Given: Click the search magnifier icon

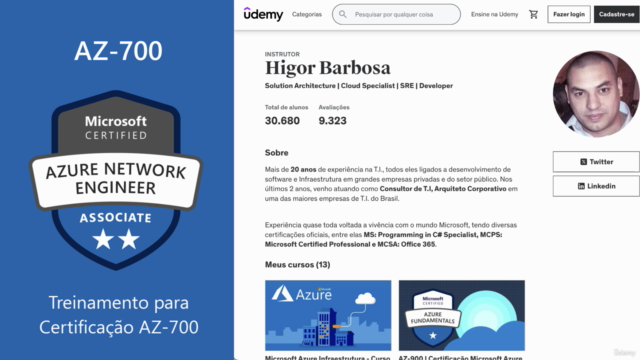Looking at the screenshot, I should click(x=343, y=14).
